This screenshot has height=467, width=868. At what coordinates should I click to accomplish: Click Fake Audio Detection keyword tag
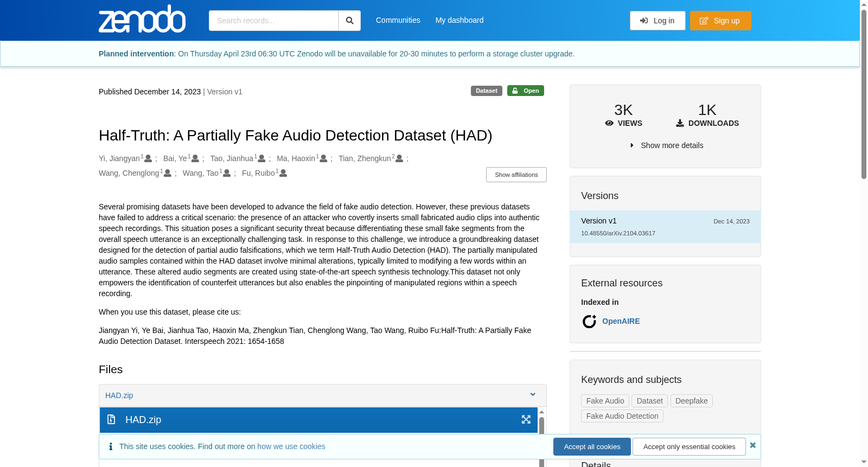(x=622, y=416)
